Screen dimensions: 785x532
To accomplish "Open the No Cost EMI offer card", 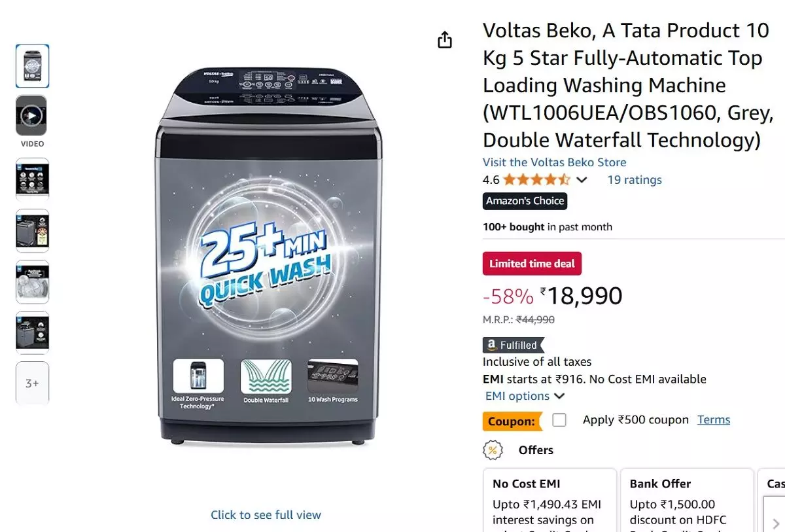I will pos(549,501).
